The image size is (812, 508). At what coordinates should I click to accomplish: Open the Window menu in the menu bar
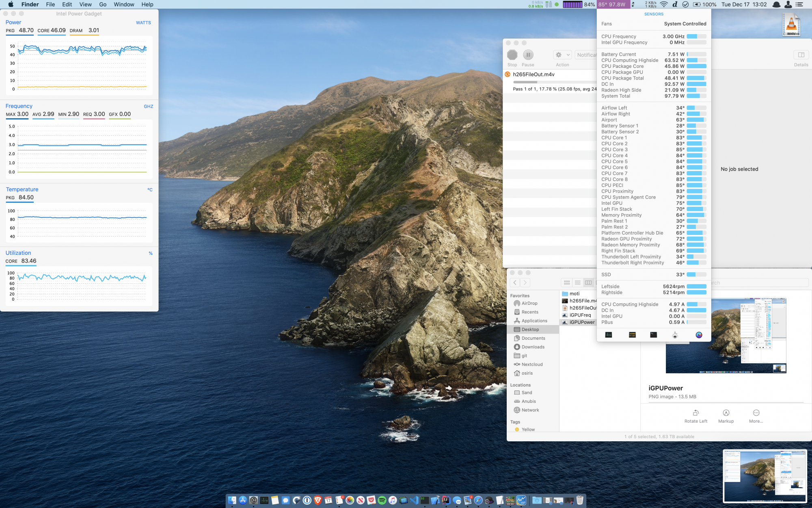124,4
